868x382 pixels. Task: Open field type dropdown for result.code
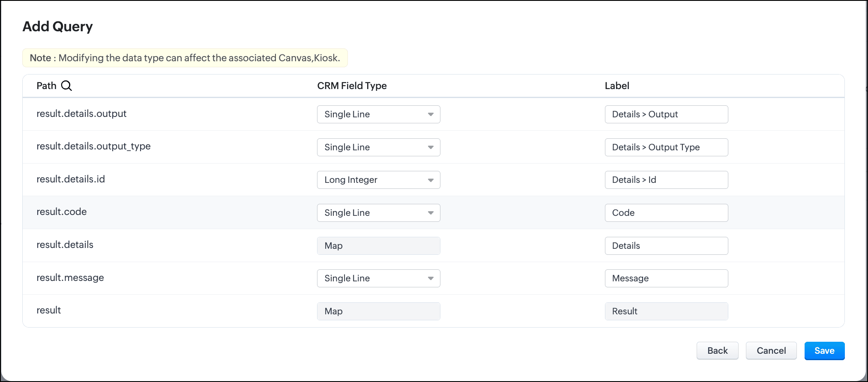(378, 213)
